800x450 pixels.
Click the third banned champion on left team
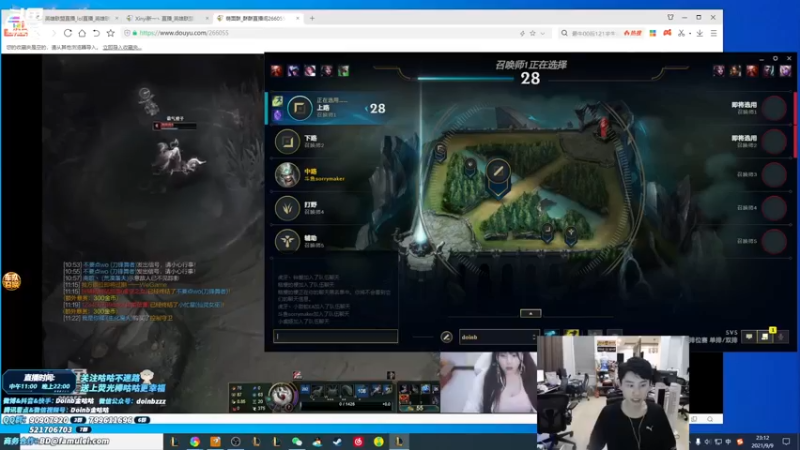(x=310, y=70)
